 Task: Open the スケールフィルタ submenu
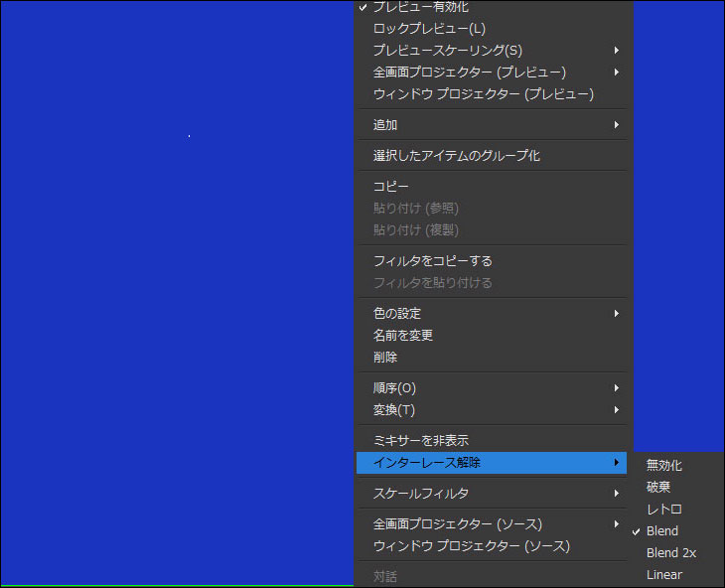[420, 494]
